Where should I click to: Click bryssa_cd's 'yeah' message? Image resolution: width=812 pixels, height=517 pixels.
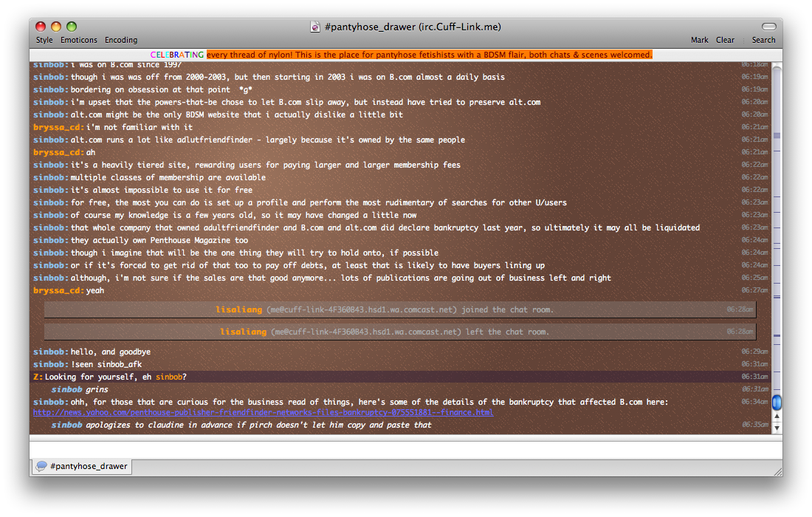[x=94, y=290]
